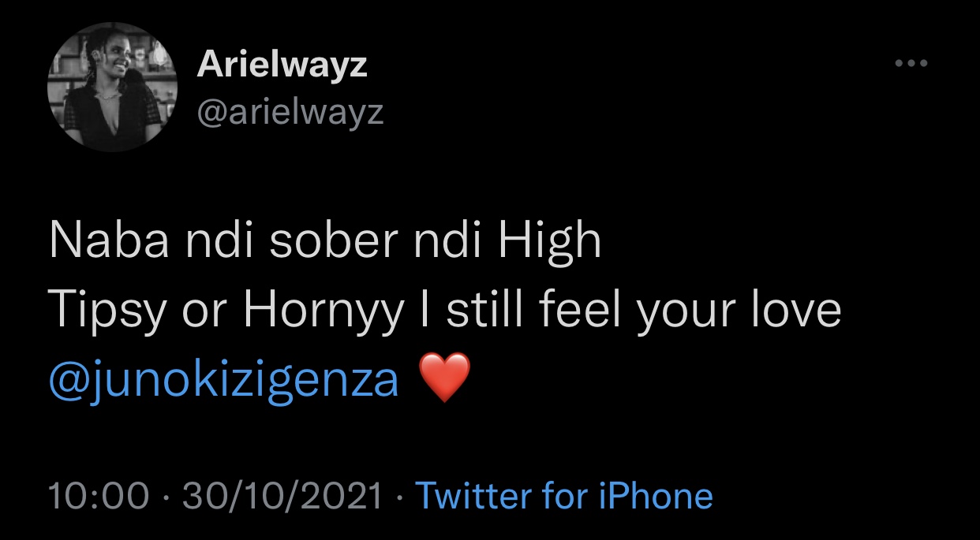Open the three-dot more options menu

pos(911,64)
